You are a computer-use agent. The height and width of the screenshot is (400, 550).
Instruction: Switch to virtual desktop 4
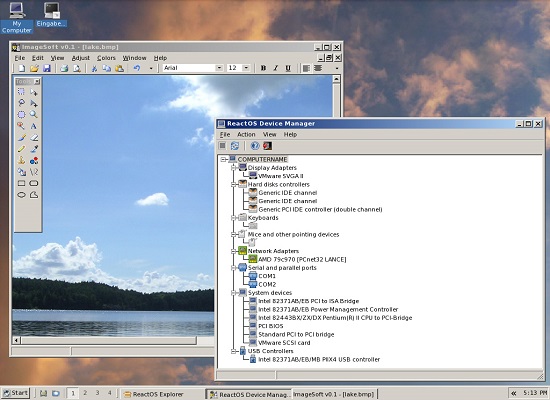(x=109, y=393)
